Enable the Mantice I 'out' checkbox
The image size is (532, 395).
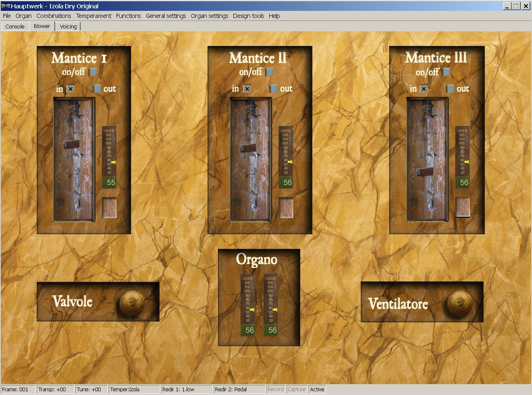(x=97, y=89)
